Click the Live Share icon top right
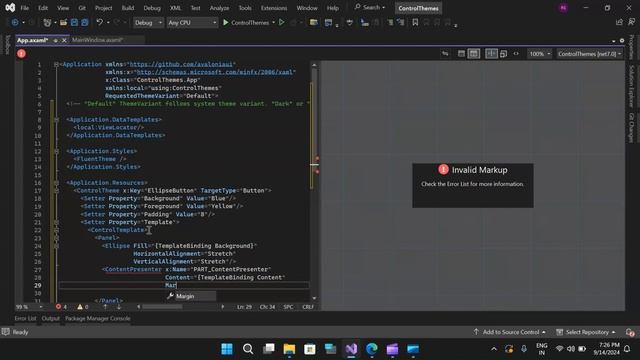The width and height of the screenshot is (640, 360). [x=619, y=23]
